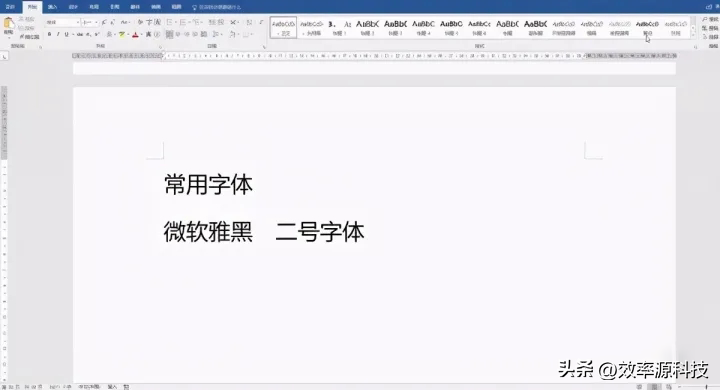720x390 pixels.
Task: Switch to Read Mode view in status bar
Action: [x=639, y=387]
